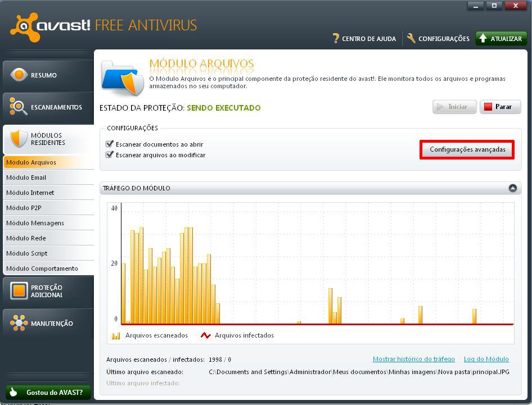Open the Escaneamentos section

48,107
